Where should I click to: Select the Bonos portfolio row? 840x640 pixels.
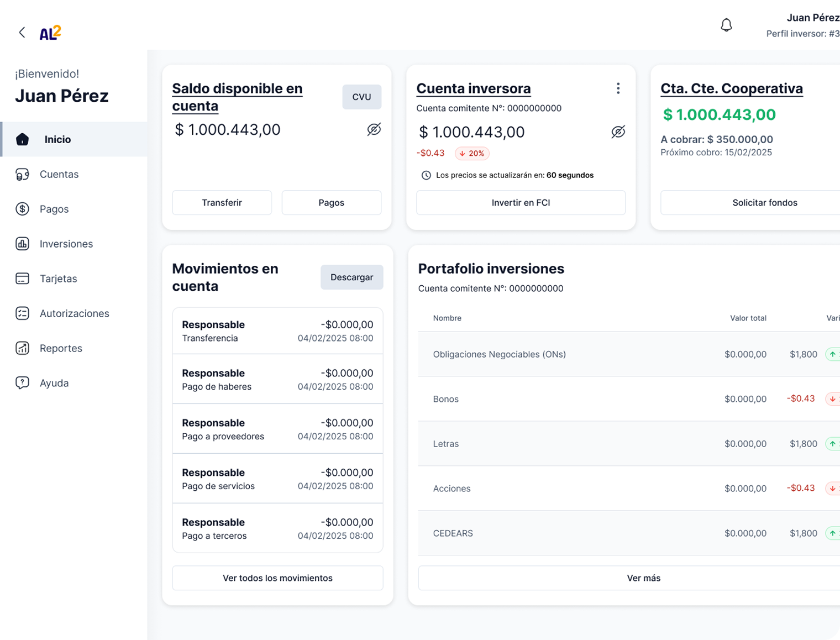[x=629, y=399]
